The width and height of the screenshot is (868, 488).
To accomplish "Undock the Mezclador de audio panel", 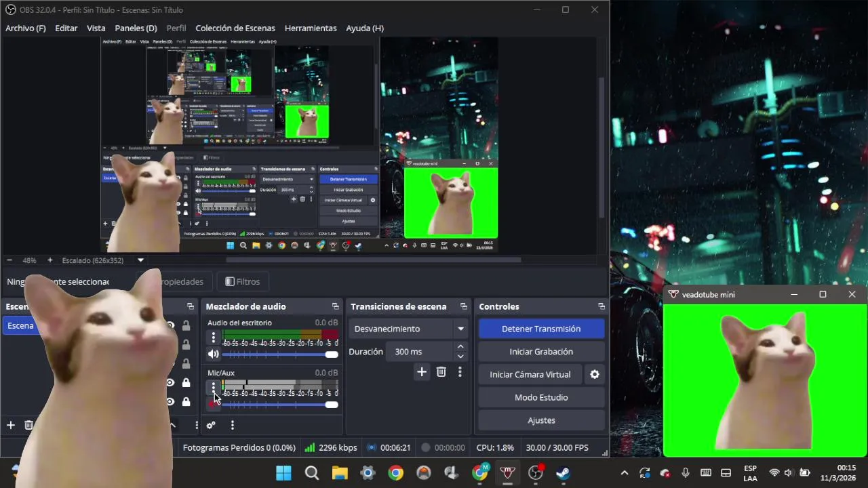I will coord(335,306).
